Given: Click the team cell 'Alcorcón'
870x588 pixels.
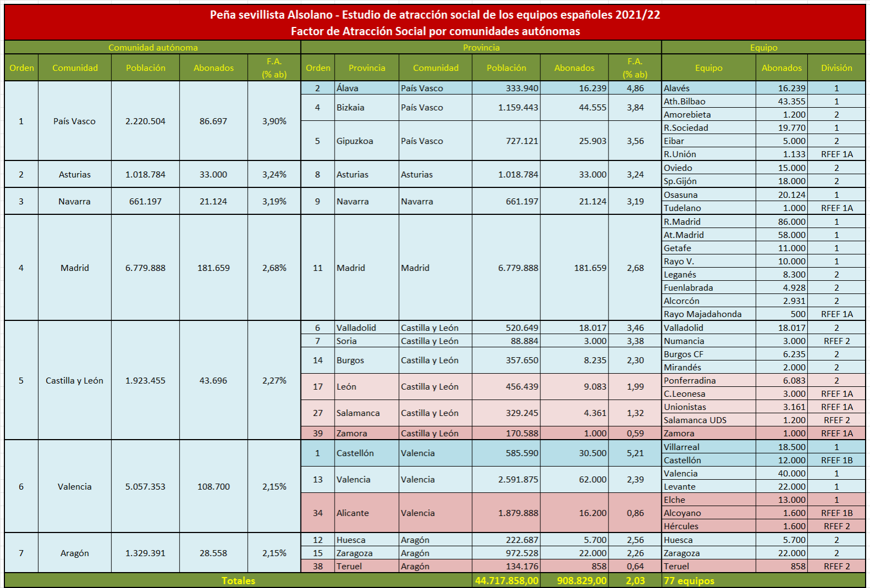Looking at the screenshot, I should [x=709, y=301].
